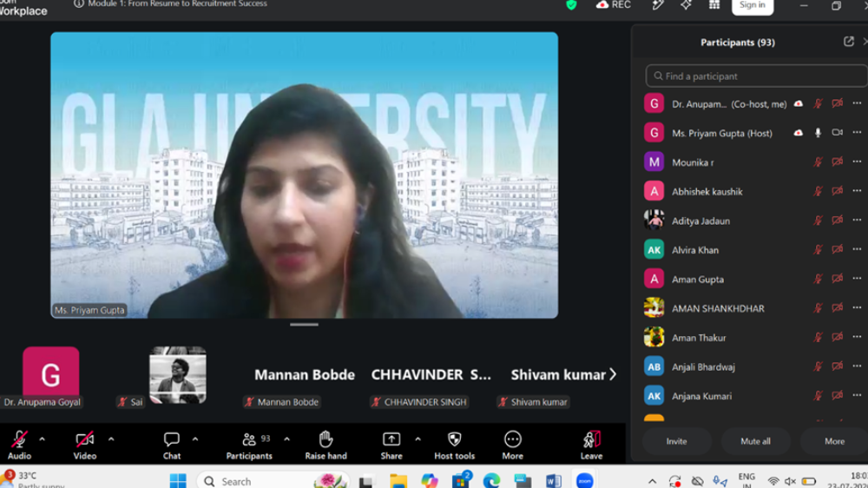The image size is (868, 488).
Task: Toggle Dr. Anupam's video off icon
Action: tap(838, 103)
